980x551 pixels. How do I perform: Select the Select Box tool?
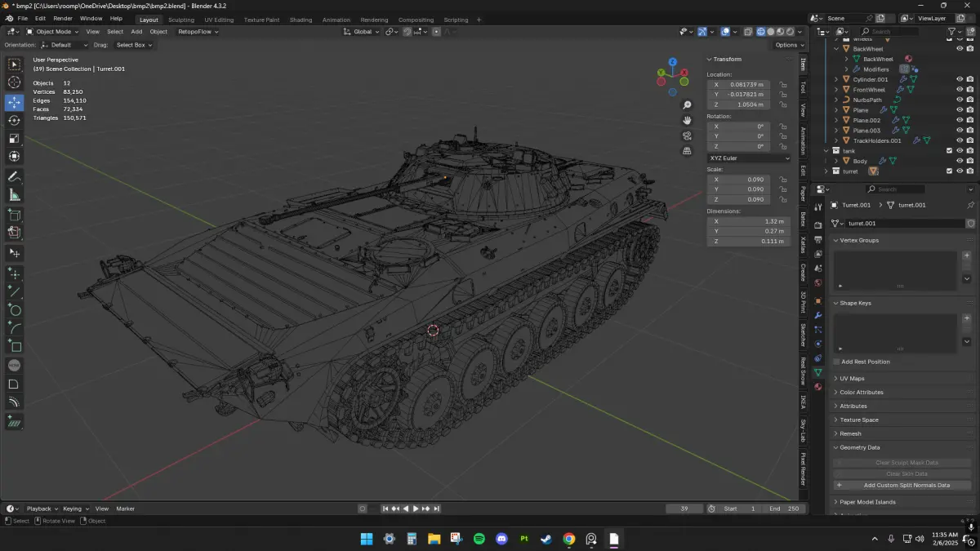[14, 64]
